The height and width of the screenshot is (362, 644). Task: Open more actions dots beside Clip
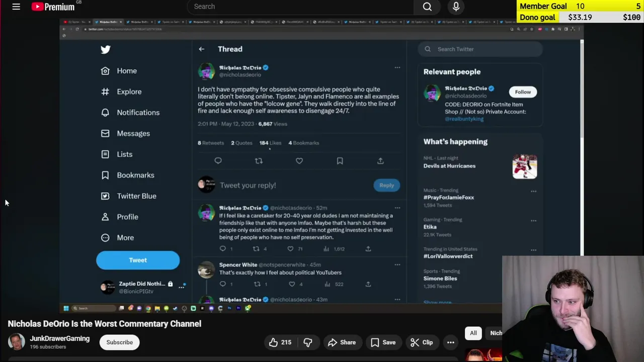click(451, 342)
